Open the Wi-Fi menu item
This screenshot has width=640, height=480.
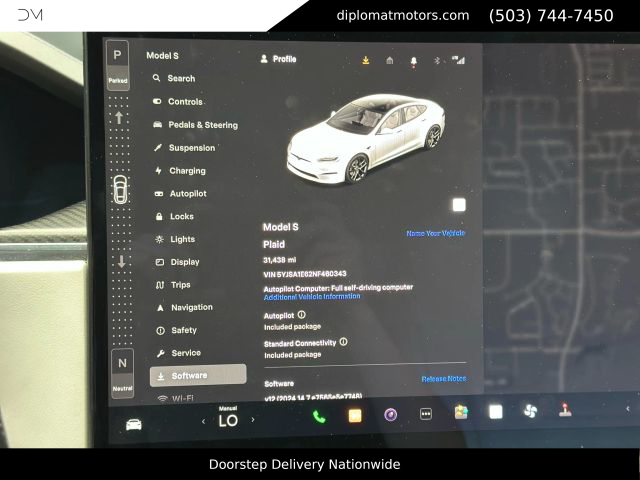click(176, 398)
